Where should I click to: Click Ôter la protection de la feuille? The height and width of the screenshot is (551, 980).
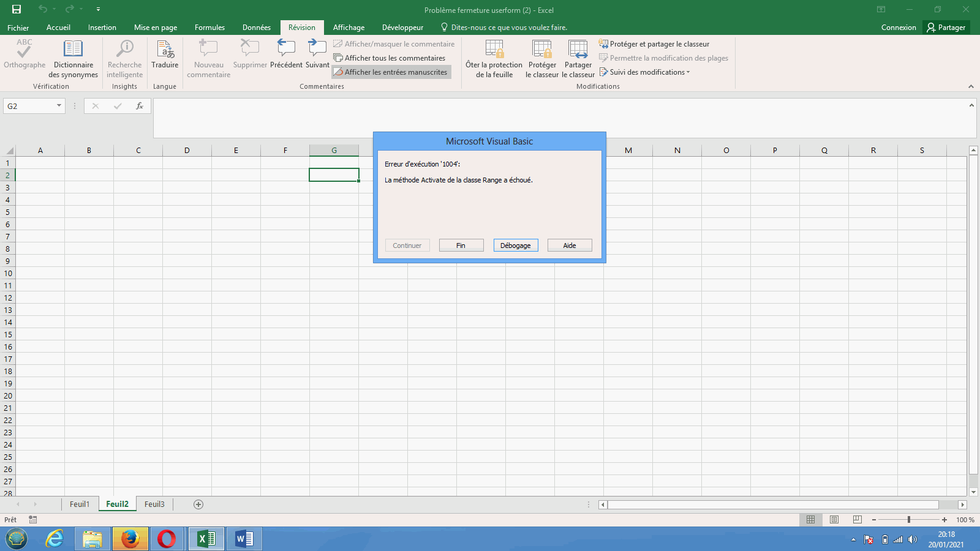click(494, 49)
